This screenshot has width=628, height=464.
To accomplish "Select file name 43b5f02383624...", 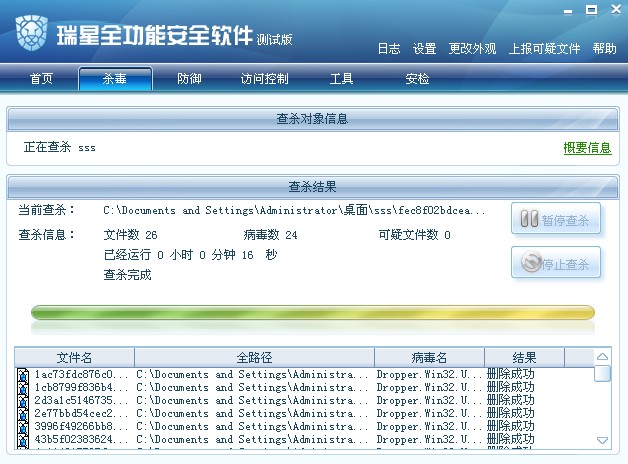I will [81, 439].
